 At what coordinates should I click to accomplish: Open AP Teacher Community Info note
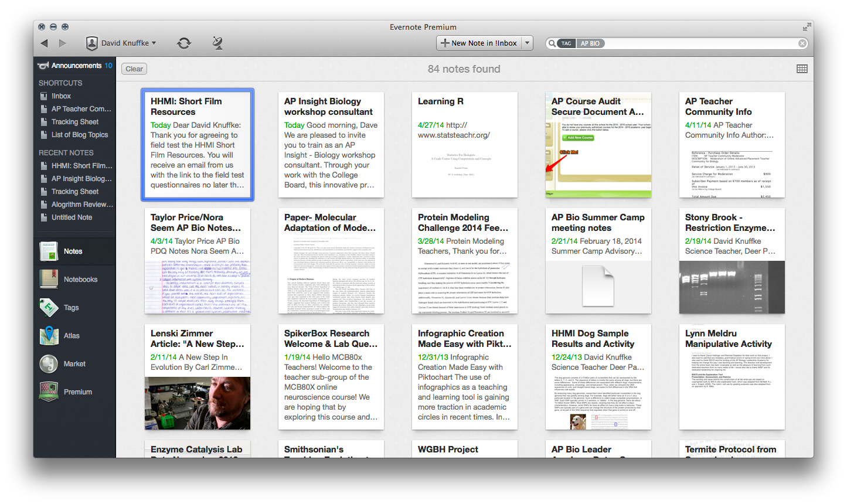[x=732, y=145]
